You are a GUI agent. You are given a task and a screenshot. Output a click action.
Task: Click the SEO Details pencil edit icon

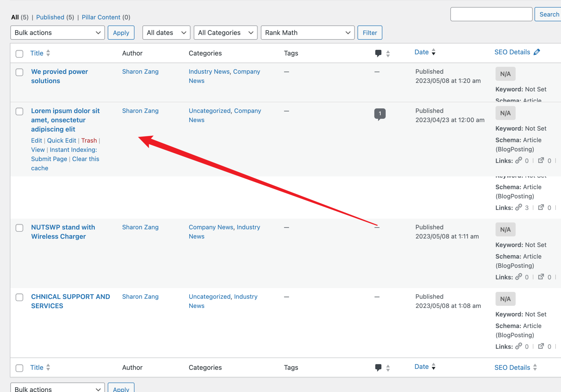(537, 52)
